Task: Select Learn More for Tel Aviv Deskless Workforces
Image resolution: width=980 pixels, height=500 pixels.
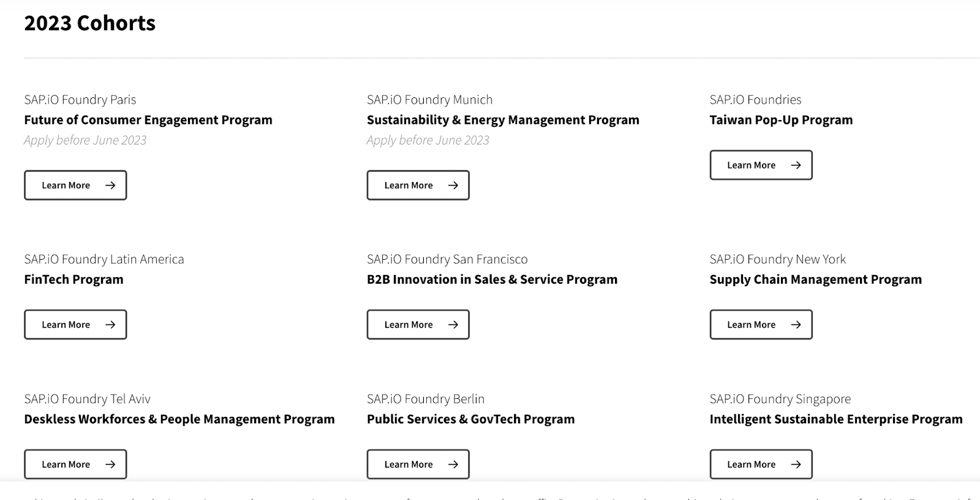Action: pos(66,464)
